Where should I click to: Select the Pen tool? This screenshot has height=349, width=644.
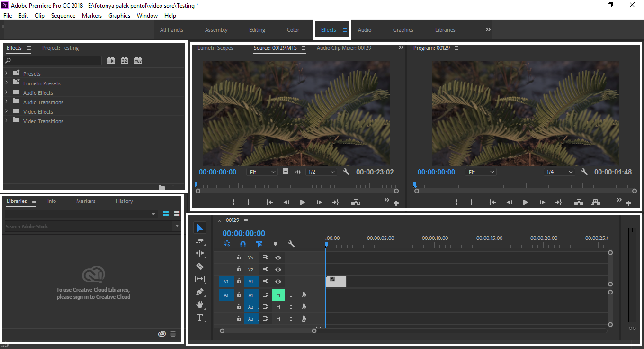(x=200, y=292)
